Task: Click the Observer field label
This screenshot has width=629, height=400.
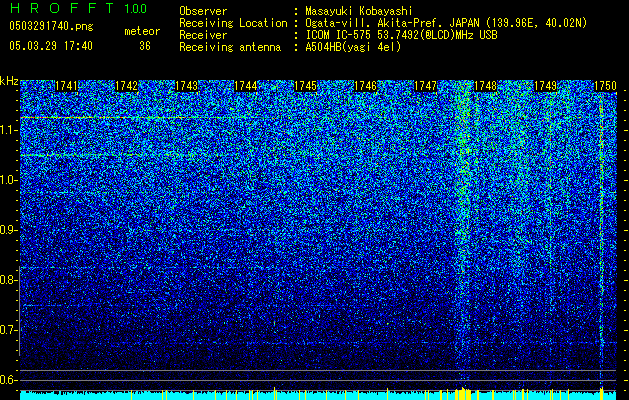Action: point(203,11)
